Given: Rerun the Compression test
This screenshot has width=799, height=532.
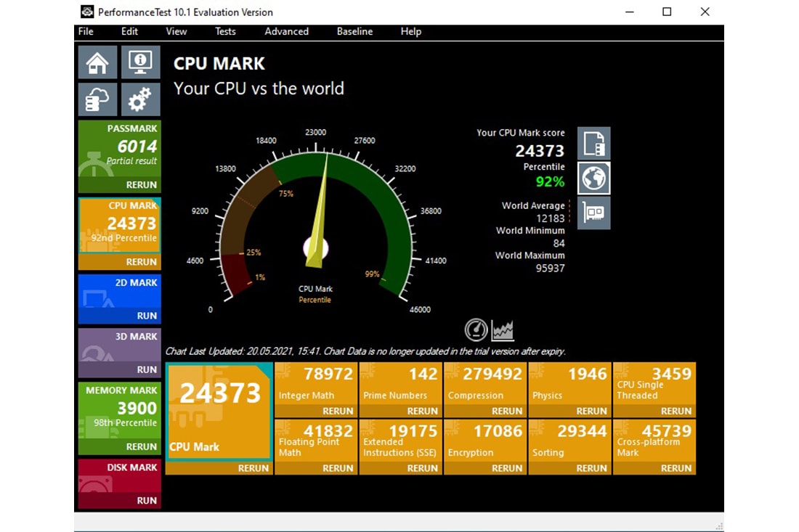Looking at the screenshot, I should [507, 411].
